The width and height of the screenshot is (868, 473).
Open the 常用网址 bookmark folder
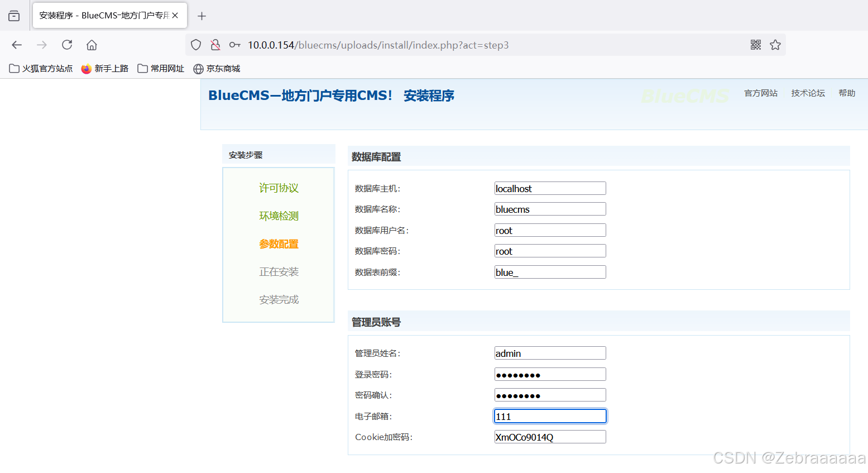(161, 69)
